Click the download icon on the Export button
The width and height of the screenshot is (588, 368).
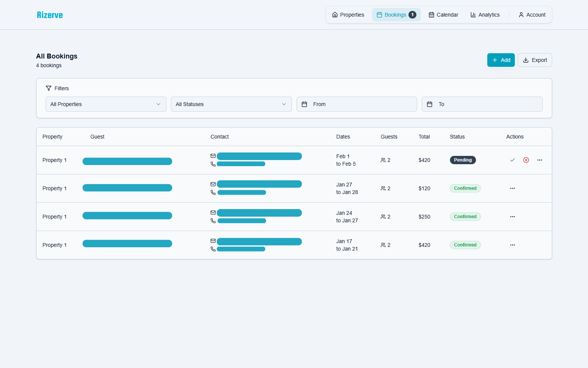coord(526,60)
